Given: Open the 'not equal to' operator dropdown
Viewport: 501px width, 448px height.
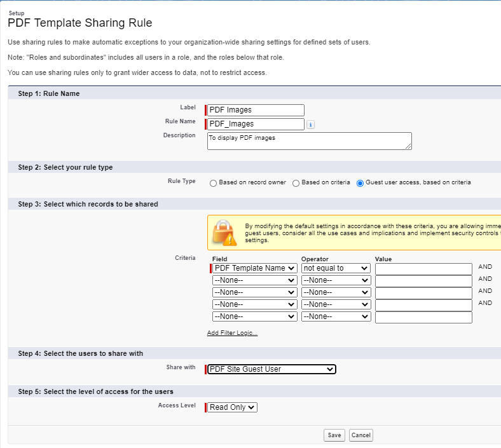Looking at the screenshot, I should [336, 268].
